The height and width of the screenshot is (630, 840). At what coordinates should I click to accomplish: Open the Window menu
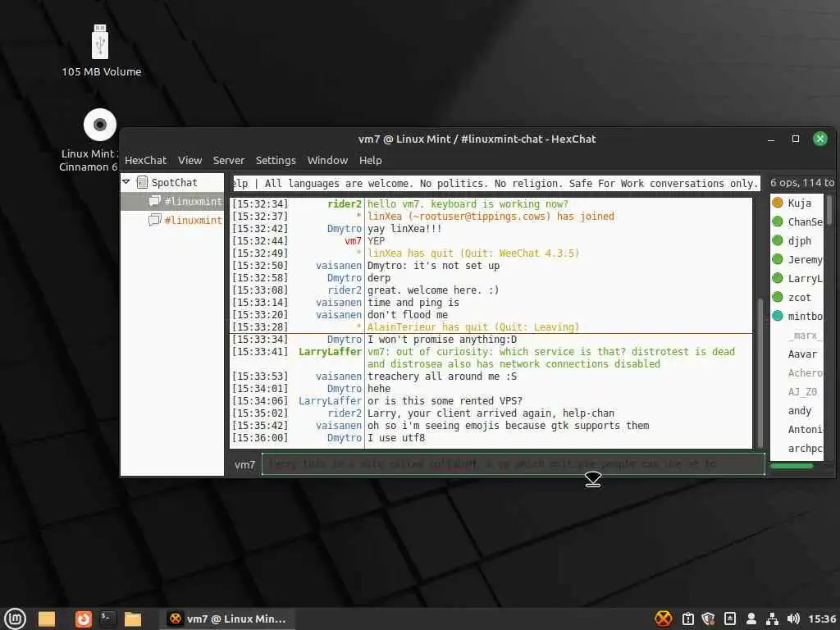(x=327, y=160)
